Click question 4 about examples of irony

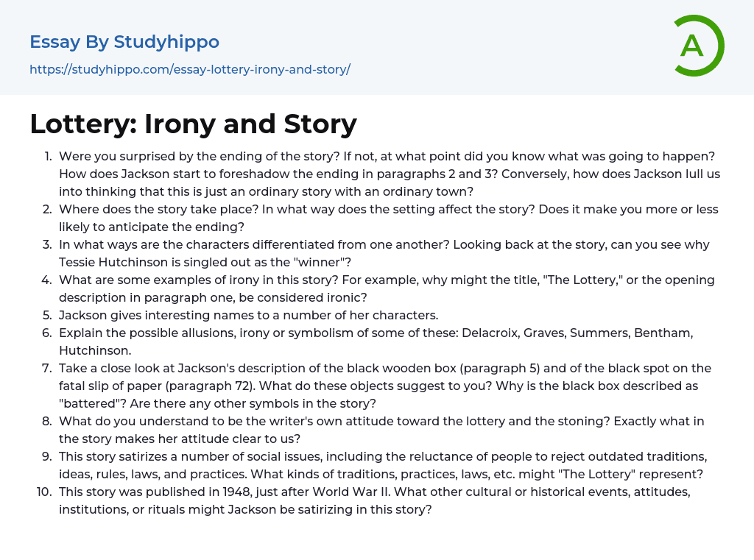pyautogui.click(x=386, y=288)
